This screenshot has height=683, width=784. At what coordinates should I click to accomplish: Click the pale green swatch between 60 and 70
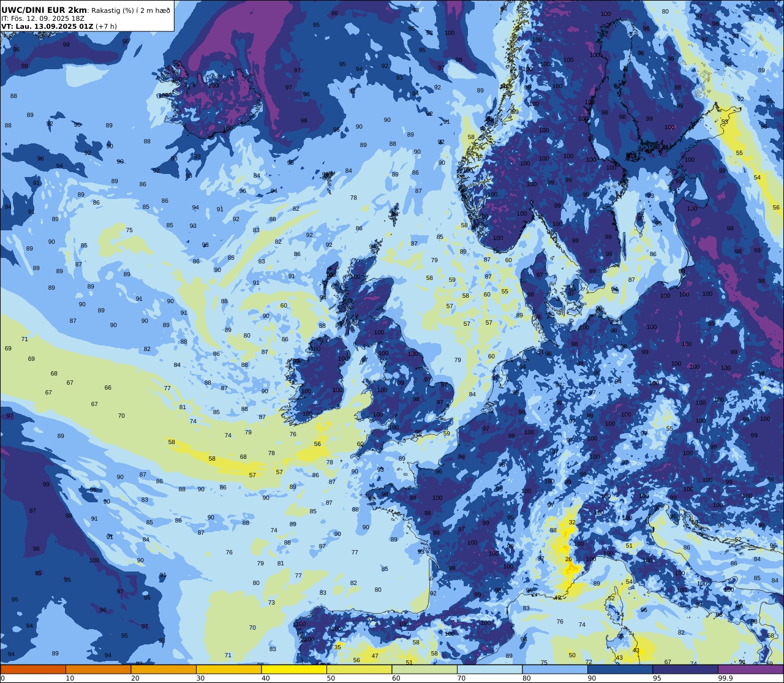[424, 670]
